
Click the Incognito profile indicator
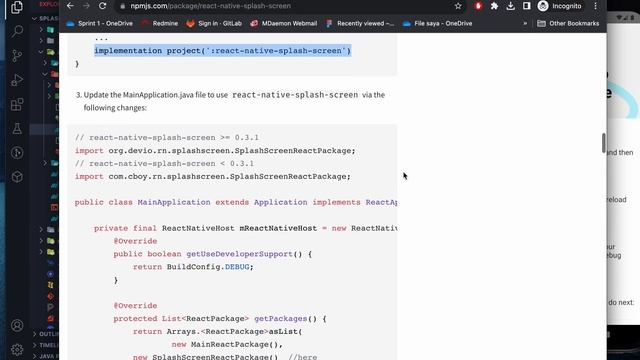click(x=560, y=6)
